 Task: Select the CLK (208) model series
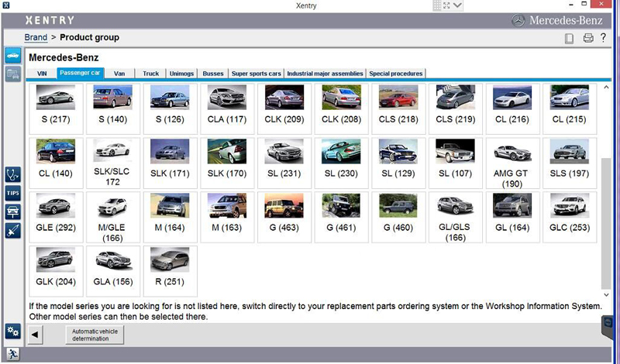tap(341, 108)
